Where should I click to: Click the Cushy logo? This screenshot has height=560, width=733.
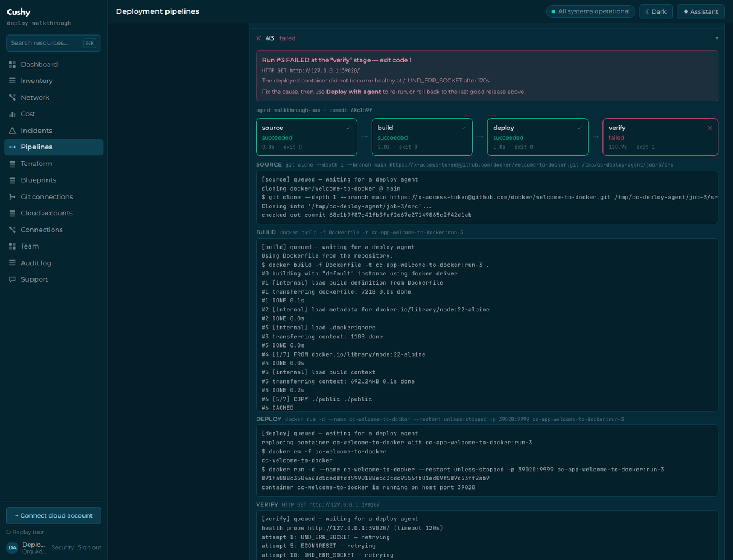[x=19, y=12]
